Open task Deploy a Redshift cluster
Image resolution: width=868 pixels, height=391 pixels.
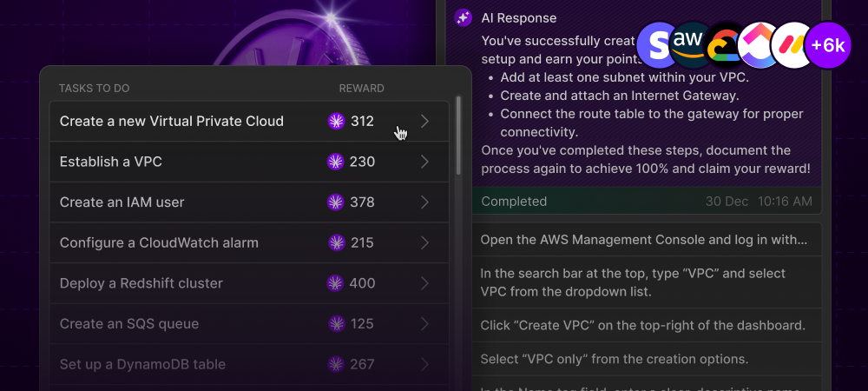(249, 283)
